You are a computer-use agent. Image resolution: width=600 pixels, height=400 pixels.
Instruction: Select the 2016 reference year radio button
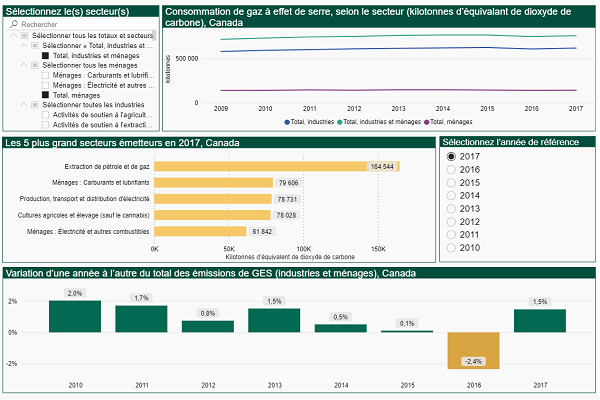tap(452, 170)
